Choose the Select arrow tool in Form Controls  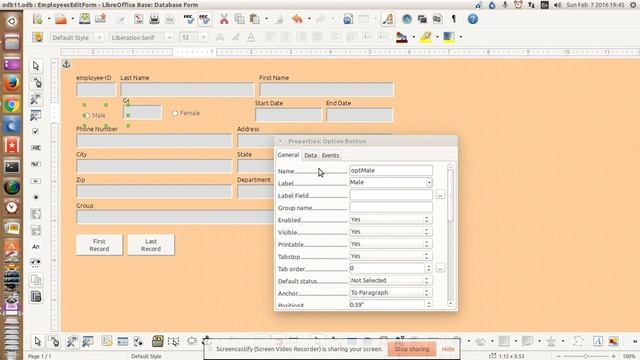click(36, 66)
